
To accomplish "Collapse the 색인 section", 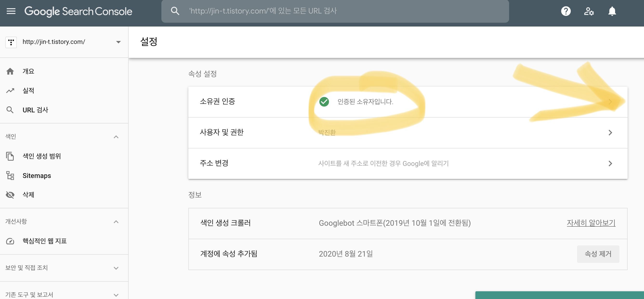I will click(x=116, y=137).
